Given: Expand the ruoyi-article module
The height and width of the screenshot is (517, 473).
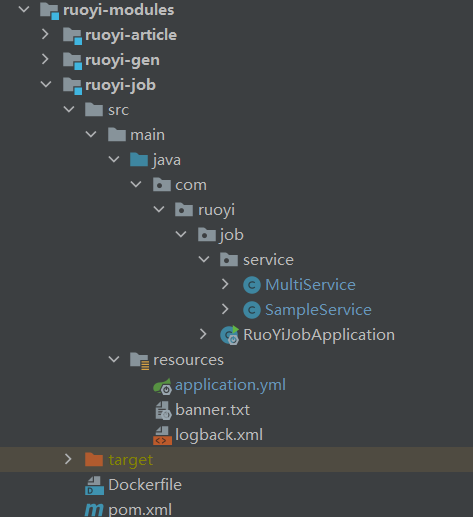Looking at the screenshot, I should point(45,34).
